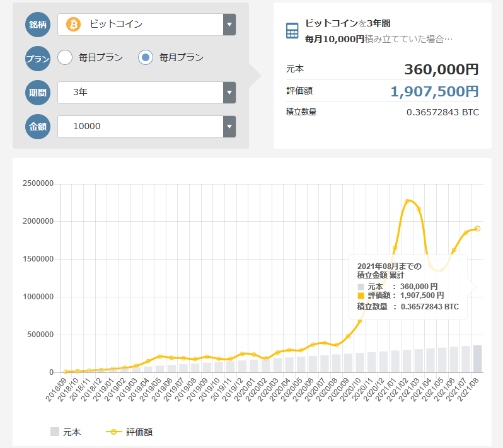
Task: Open the ビットコイン currency dropdown
Action: (146, 25)
